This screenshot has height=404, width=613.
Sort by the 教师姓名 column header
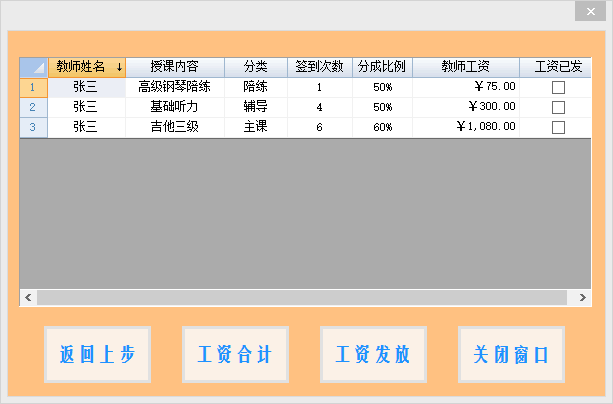point(87,67)
